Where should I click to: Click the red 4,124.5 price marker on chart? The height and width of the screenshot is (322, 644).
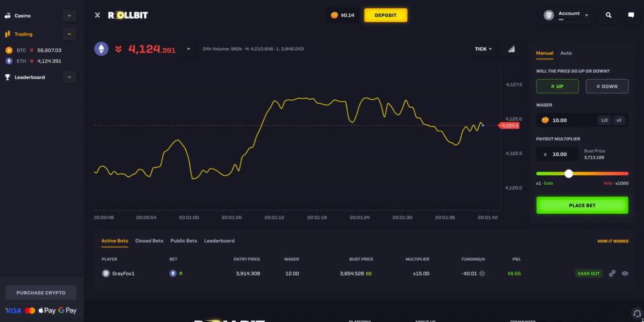509,126
